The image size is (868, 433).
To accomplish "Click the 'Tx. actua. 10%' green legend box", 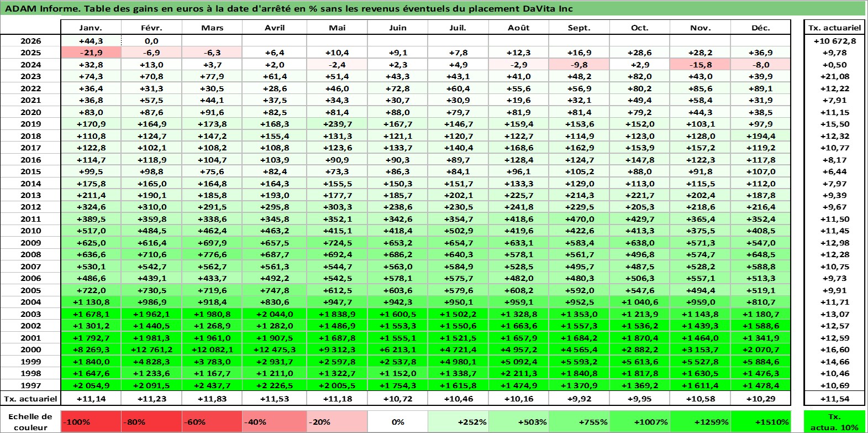I will (x=834, y=421).
